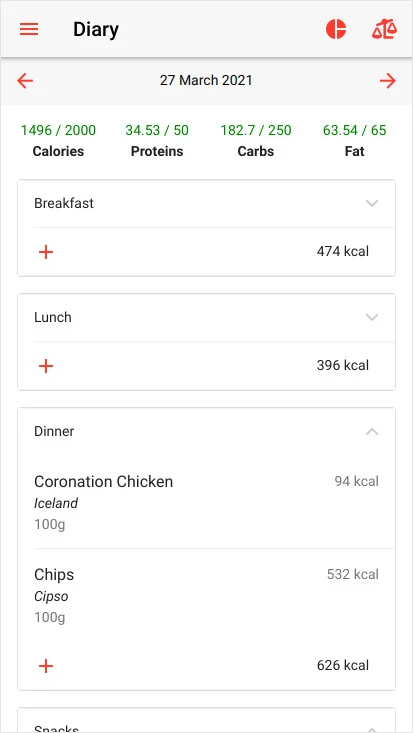
Task: Tap the Calories total summary
Action: [58, 140]
